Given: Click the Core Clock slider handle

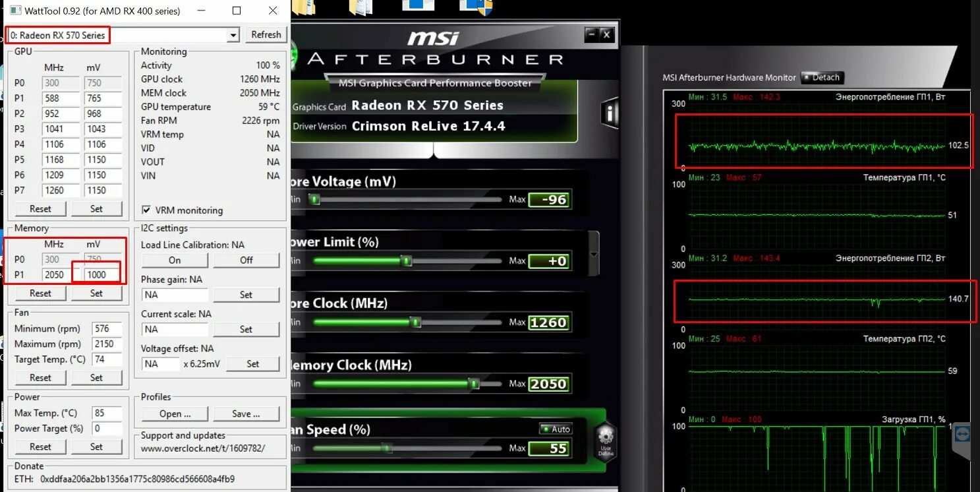Looking at the screenshot, I should point(415,323).
